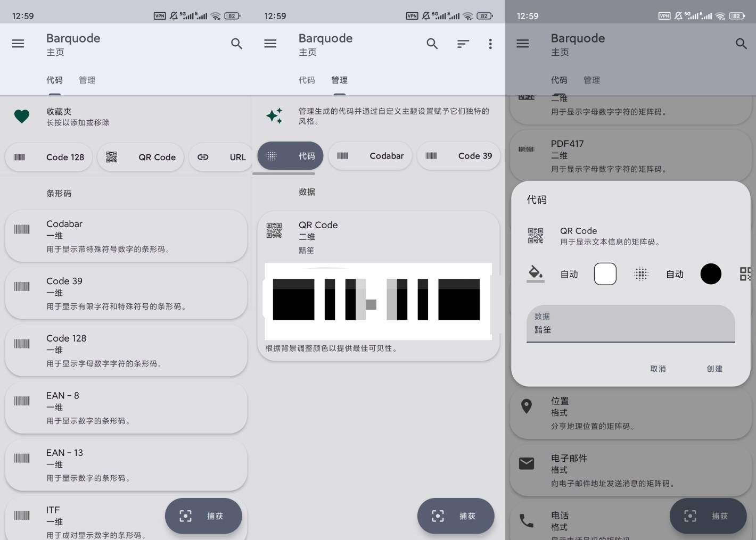The height and width of the screenshot is (540, 756).
Task: Open the EAN - 8 card title
Action: tap(63, 395)
